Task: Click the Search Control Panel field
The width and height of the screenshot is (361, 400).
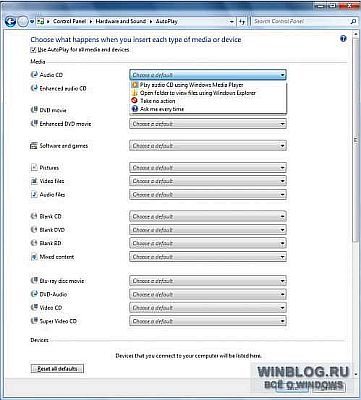Action: coord(301,21)
